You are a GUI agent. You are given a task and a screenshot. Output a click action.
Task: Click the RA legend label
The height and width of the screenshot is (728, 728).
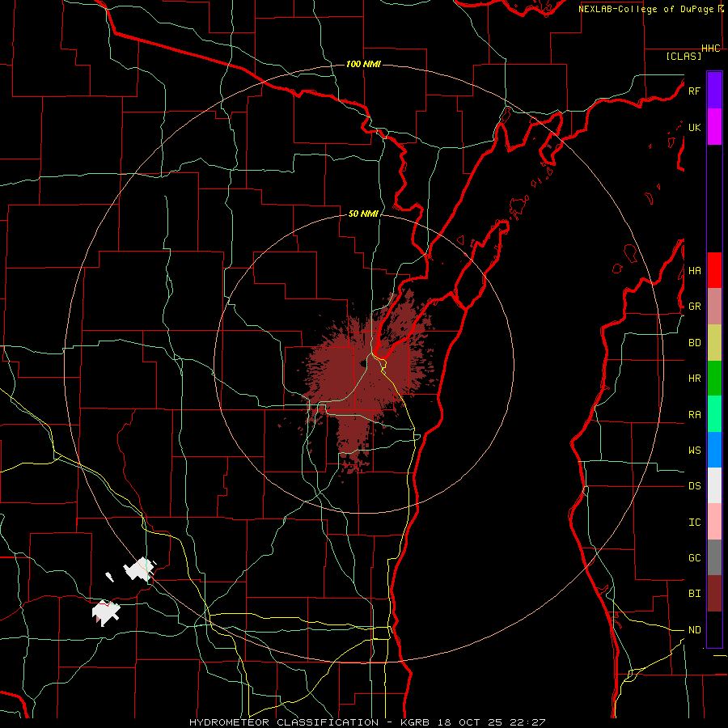pyautogui.click(x=694, y=415)
